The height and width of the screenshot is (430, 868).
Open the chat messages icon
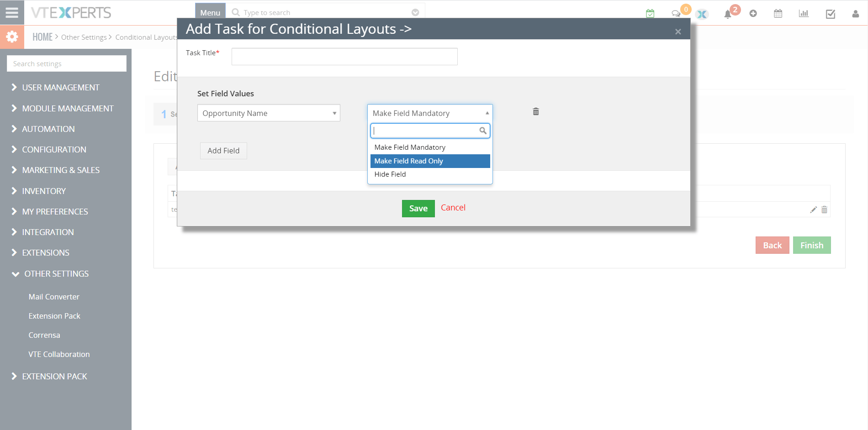pyautogui.click(x=677, y=14)
